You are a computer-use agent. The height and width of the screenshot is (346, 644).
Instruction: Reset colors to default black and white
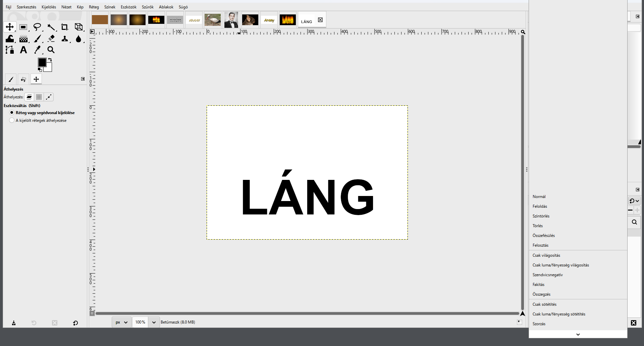pyautogui.click(x=40, y=70)
